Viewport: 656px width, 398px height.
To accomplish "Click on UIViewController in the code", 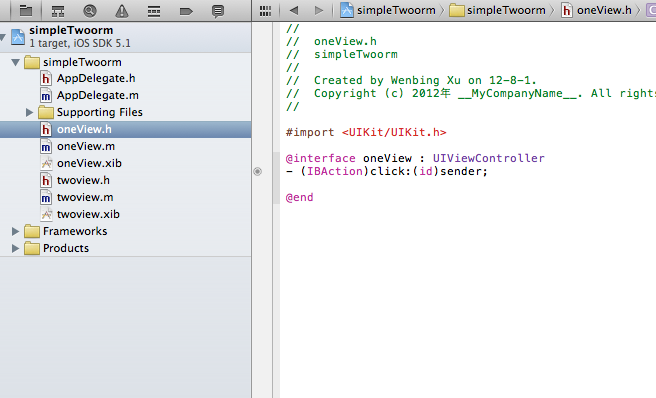I will coord(489,158).
